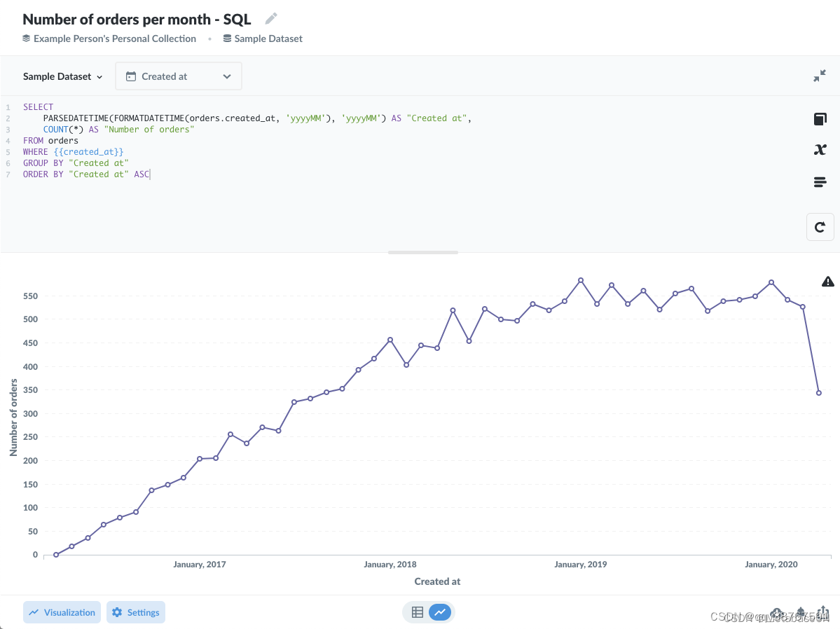Click the COUNT(*) expression in the query
This screenshot has width=840, height=629.
(63, 129)
